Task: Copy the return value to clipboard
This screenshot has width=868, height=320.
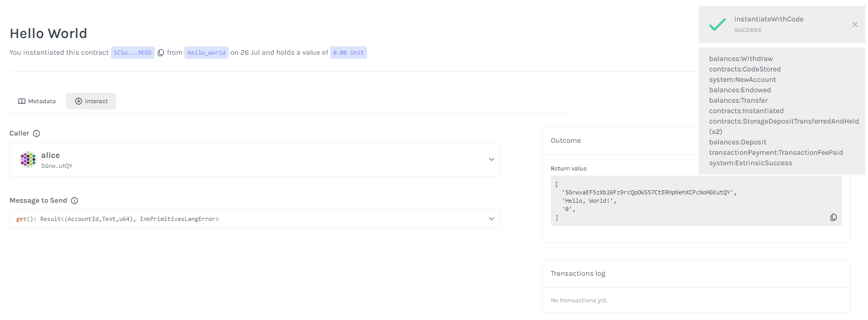Action: click(833, 217)
